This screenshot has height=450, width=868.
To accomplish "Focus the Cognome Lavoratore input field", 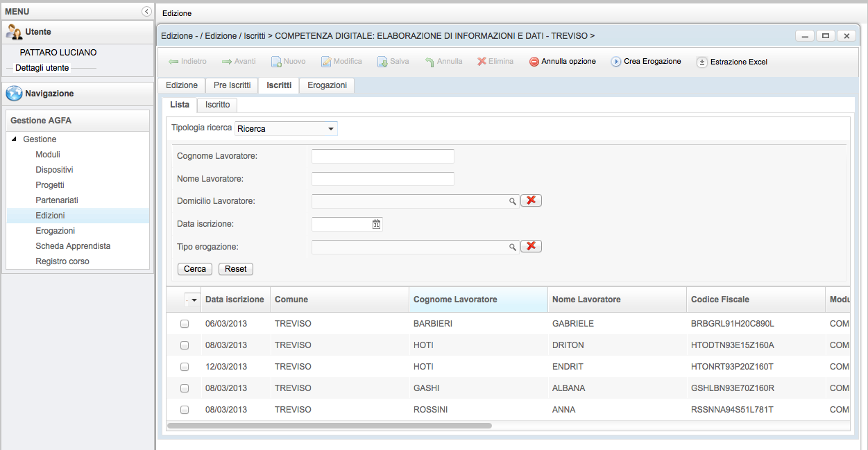I will pyautogui.click(x=382, y=156).
